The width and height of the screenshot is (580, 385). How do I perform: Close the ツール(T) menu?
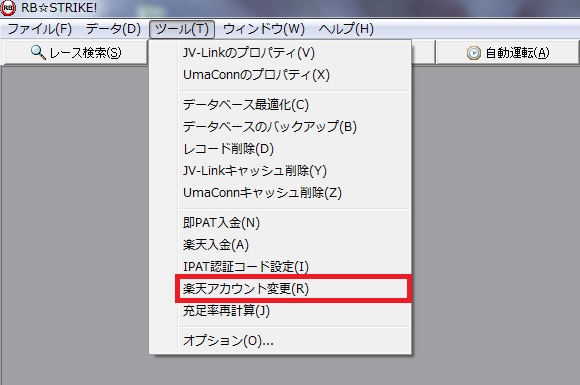(182, 29)
